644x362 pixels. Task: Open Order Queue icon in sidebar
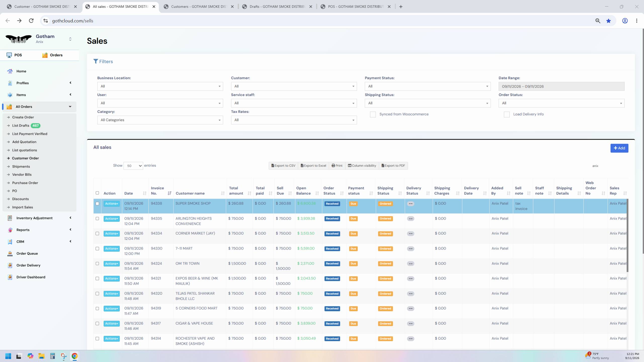[10, 253]
